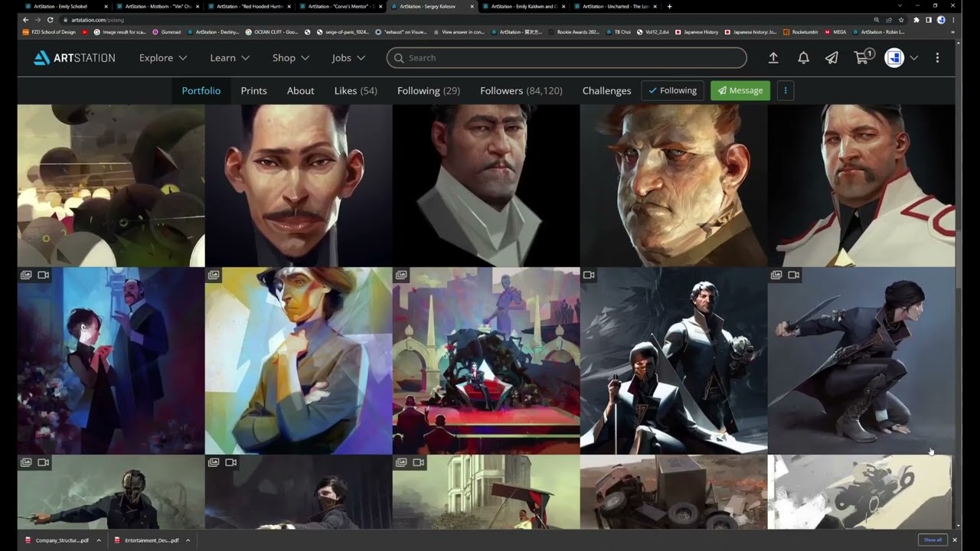Open Entertainment_Des pdf download
The height and width of the screenshot is (551, 980).
147,540
